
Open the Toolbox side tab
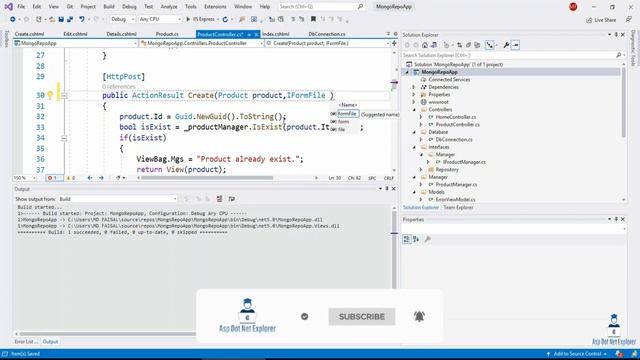tap(6, 40)
